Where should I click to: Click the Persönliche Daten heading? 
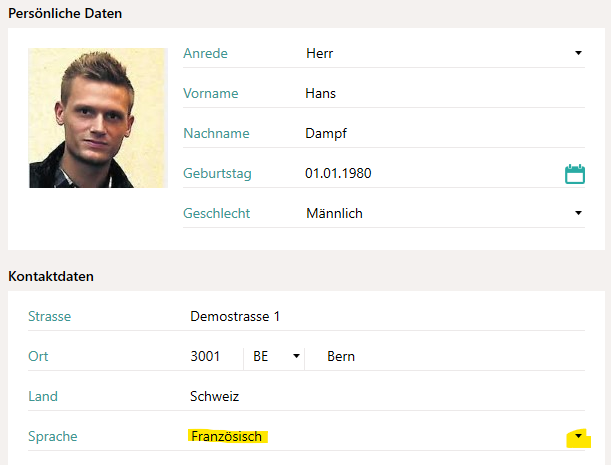(65, 14)
